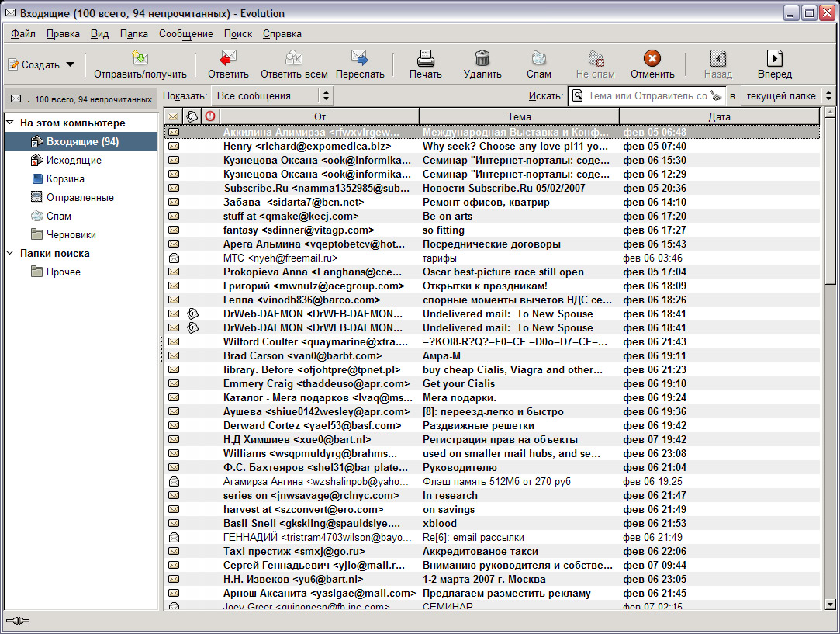This screenshot has height=634, width=840.
Task: Sort messages by Дата column
Action: click(x=720, y=116)
